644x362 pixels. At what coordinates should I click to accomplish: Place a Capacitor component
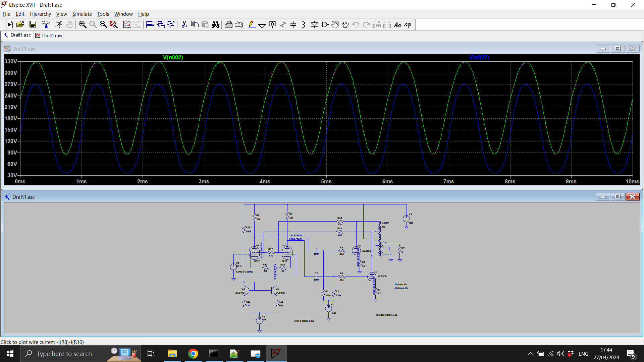[x=293, y=24]
